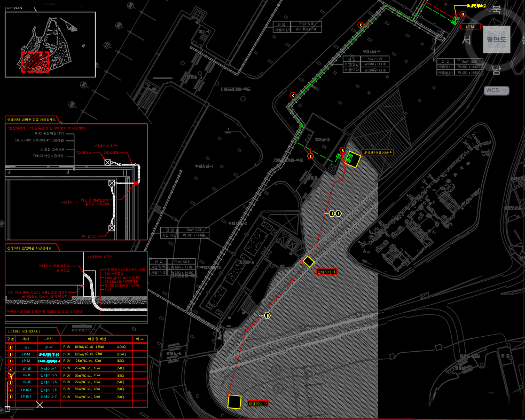Select the S/S cell in cable schedule
Screen dimensions: 525x420
[27, 347]
